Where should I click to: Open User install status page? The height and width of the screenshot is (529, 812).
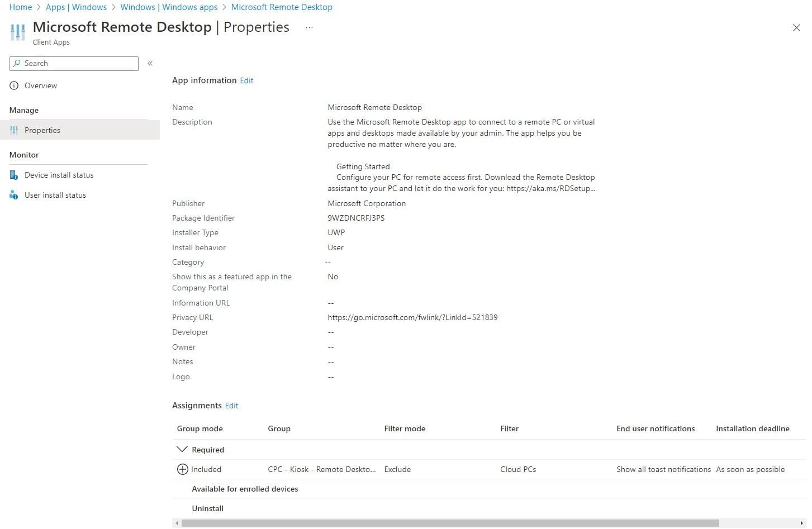click(x=55, y=195)
